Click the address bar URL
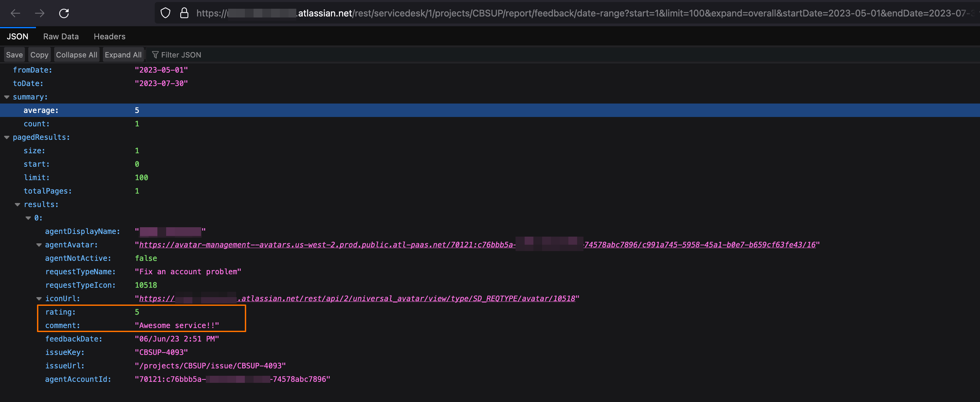This screenshot has height=402, width=980. point(533,13)
